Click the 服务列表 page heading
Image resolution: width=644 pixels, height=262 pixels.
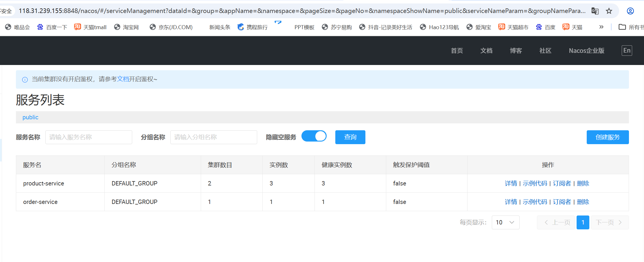pyautogui.click(x=40, y=100)
